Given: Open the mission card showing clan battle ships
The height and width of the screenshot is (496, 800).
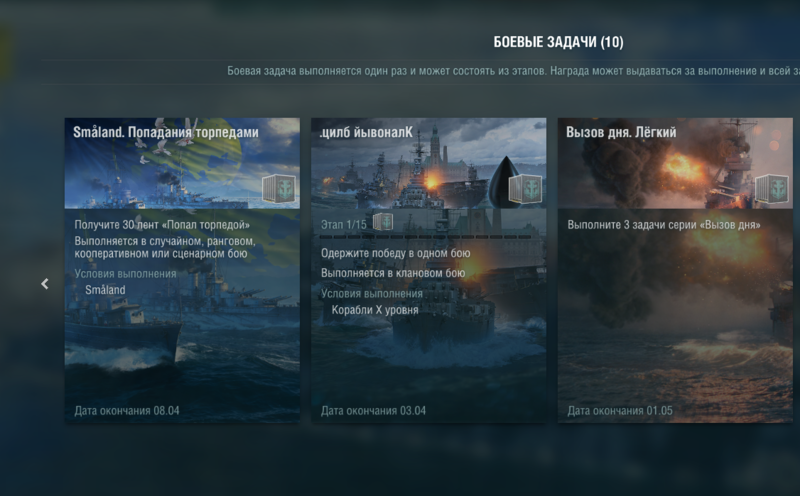Looking at the screenshot, I should [x=429, y=270].
